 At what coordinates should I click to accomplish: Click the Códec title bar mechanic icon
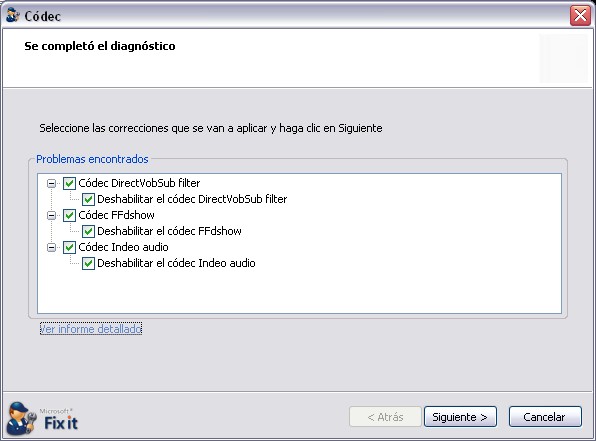(13, 15)
